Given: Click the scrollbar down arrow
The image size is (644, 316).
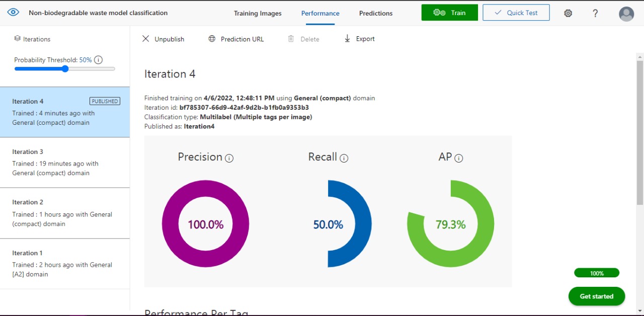Looking at the screenshot, I should pos(640,310).
